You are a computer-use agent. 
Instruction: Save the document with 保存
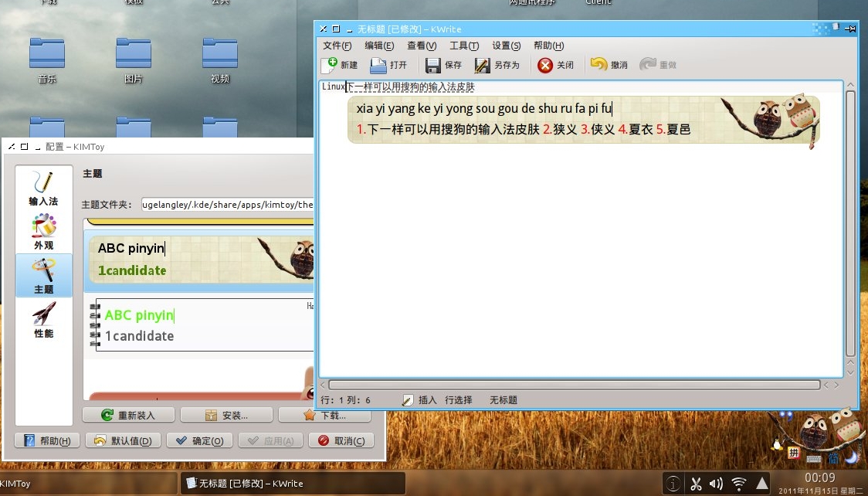442,65
